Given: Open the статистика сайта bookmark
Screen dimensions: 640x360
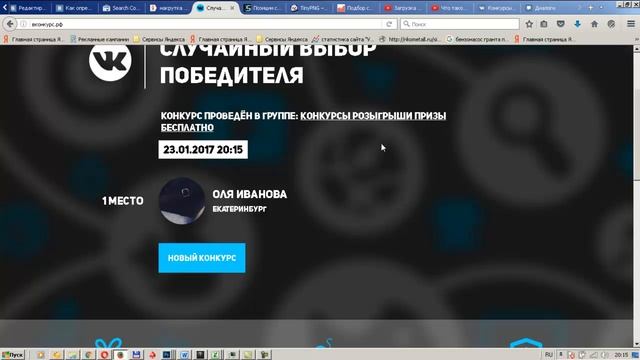Looking at the screenshot, I should coord(342,39).
